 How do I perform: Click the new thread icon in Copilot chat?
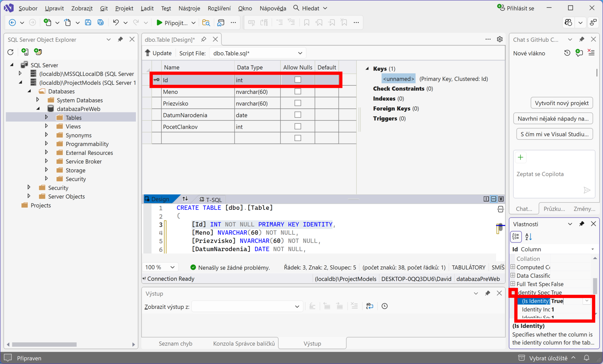point(579,53)
